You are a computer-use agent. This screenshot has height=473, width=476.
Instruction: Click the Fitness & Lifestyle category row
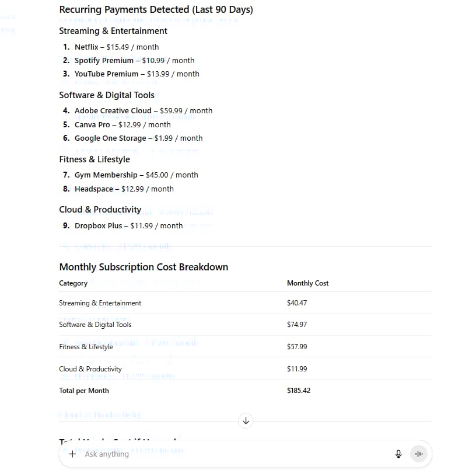coord(86,346)
